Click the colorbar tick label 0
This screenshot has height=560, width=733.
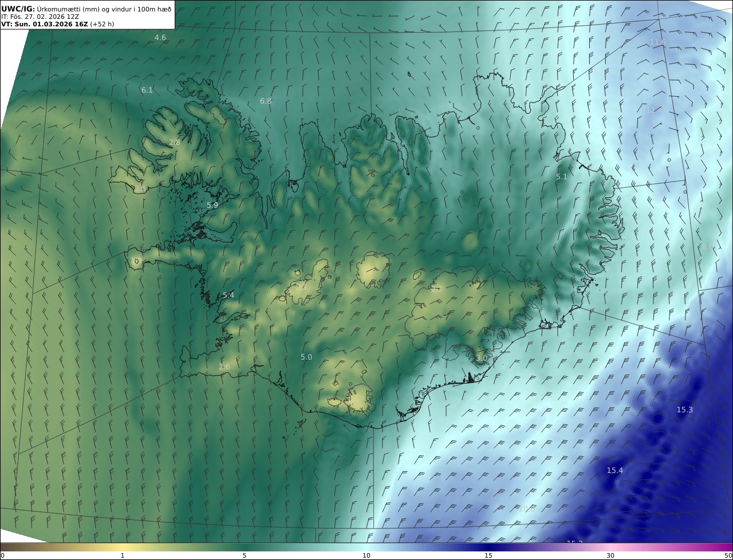(x=2, y=555)
